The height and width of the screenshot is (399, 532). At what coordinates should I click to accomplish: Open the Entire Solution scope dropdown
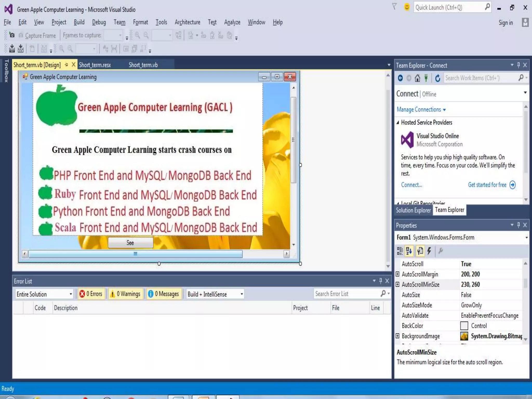(44, 294)
